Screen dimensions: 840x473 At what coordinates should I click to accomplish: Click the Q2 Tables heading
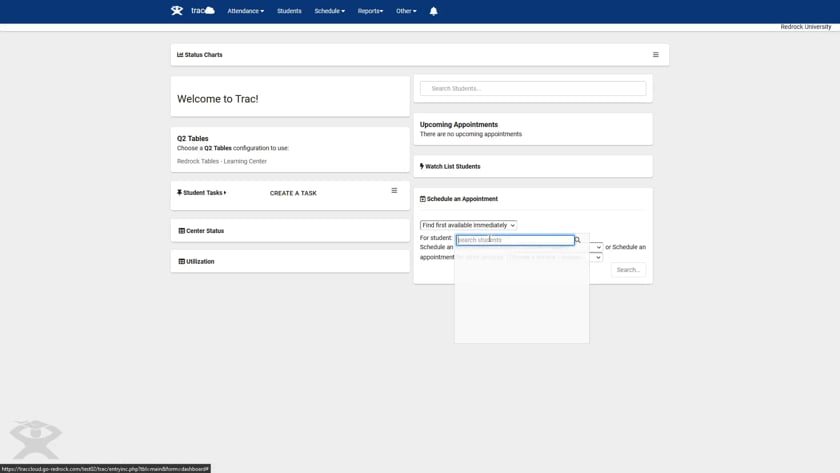coord(193,138)
